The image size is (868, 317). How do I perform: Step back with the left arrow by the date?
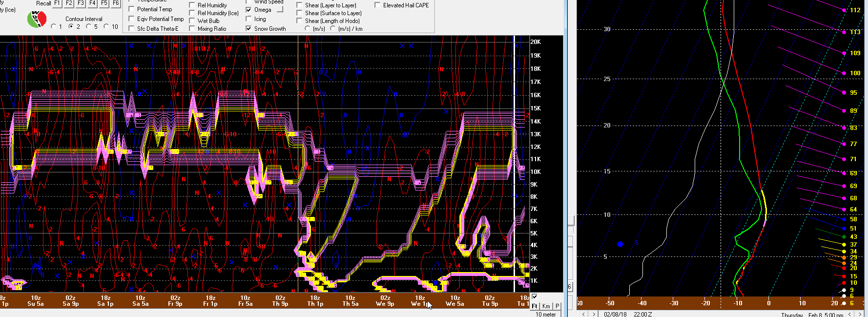(583, 314)
